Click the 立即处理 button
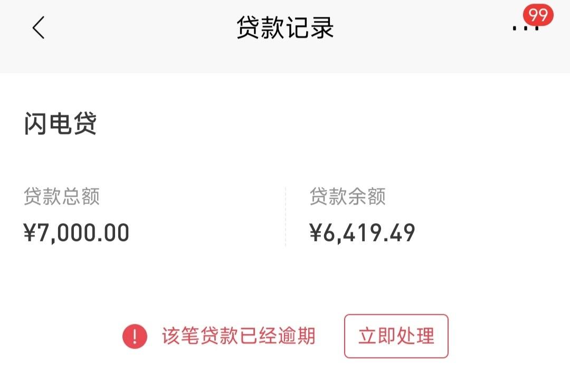Screen dimensions: 570x392 (x=396, y=336)
